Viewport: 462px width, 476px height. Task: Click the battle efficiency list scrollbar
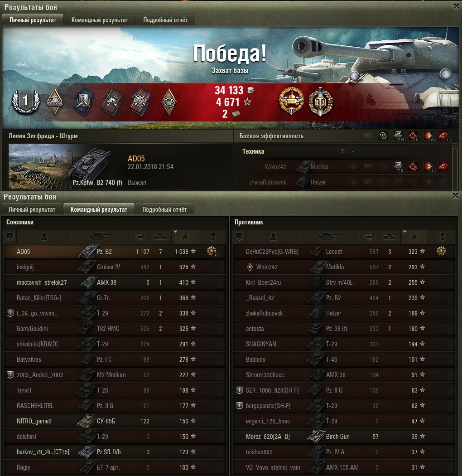pyautogui.click(x=455, y=166)
